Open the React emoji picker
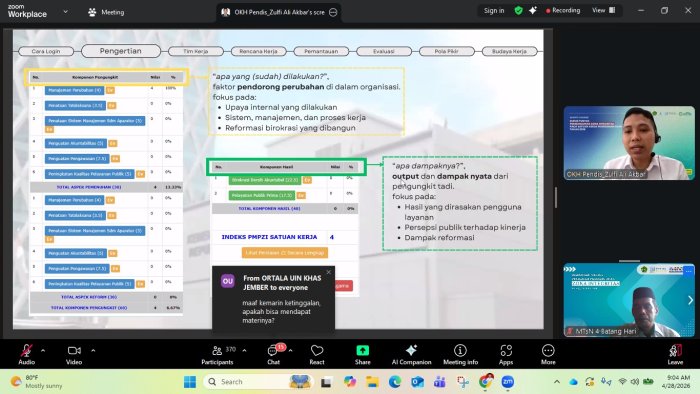The width and height of the screenshot is (700, 394). click(317, 355)
